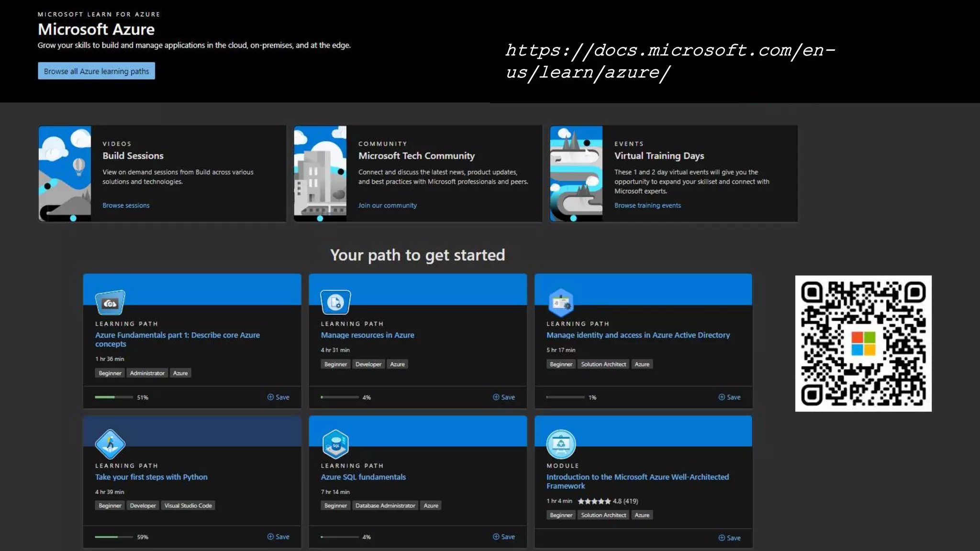Click the Beginner tag on Python card

[110, 506]
